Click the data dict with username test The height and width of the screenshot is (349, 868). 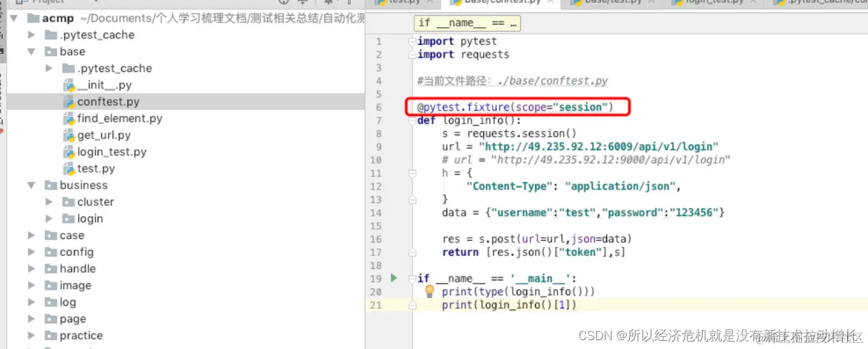(x=584, y=213)
